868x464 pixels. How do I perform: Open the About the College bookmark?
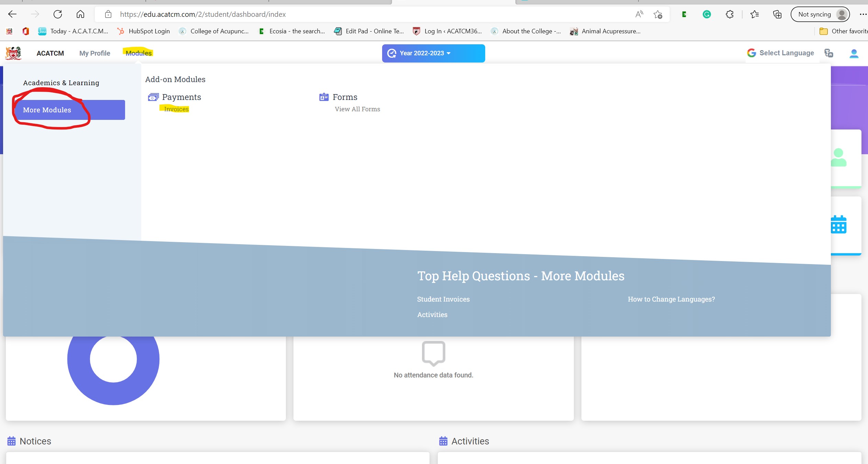pyautogui.click(x=526, y=31)
